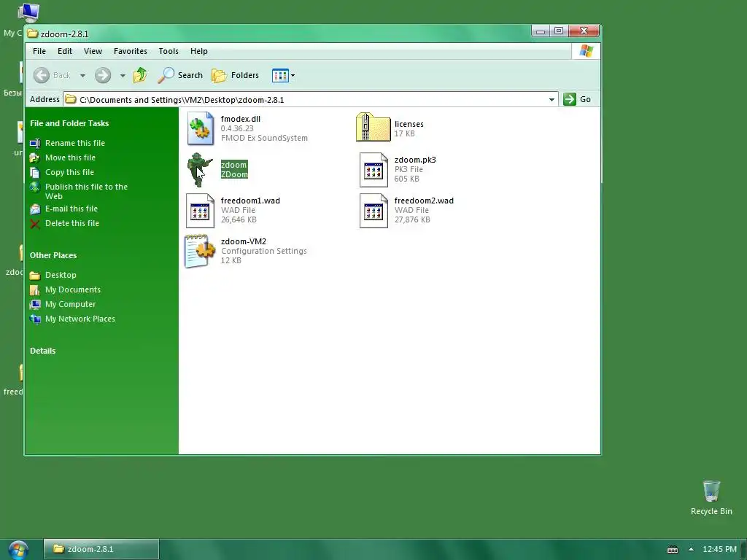
Task: Click the freedoom2.wad file name
Action: [x=424, y=201]
